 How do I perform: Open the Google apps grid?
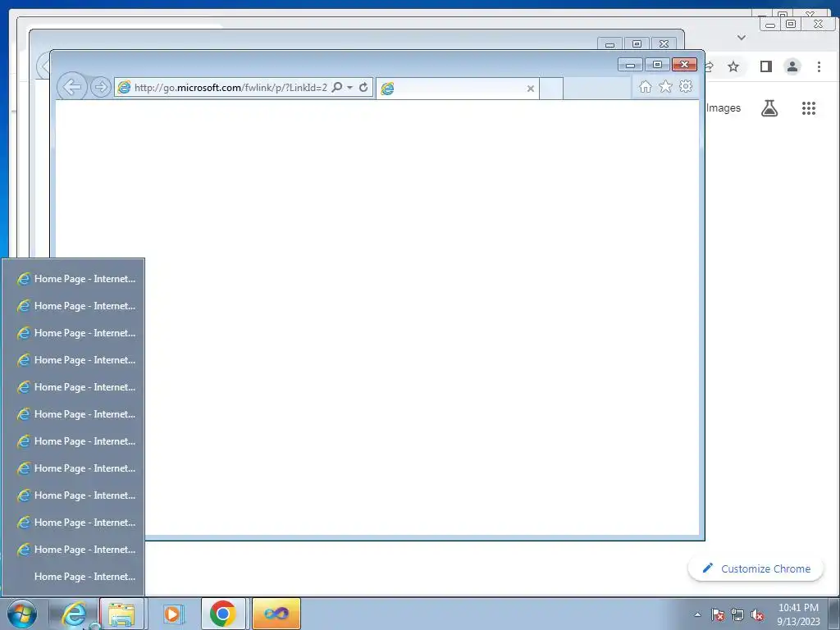click(x=808, y=108)
